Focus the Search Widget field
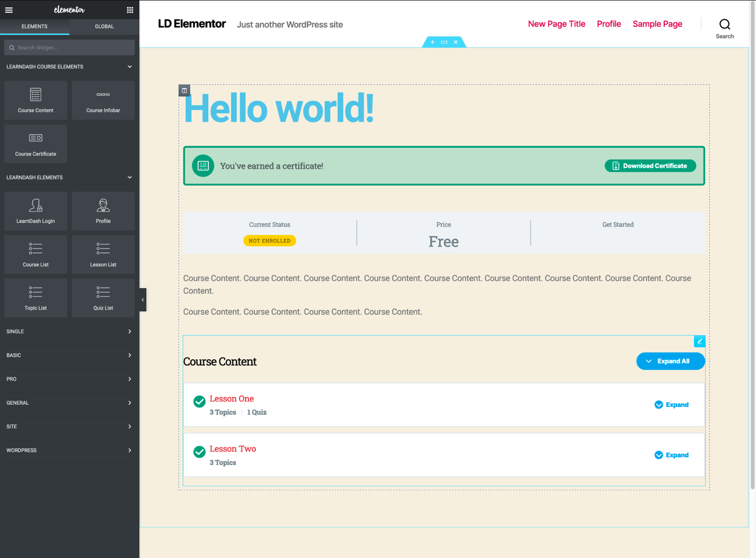Viewport: 756px width, 558px height. click(x=69, y=48)
